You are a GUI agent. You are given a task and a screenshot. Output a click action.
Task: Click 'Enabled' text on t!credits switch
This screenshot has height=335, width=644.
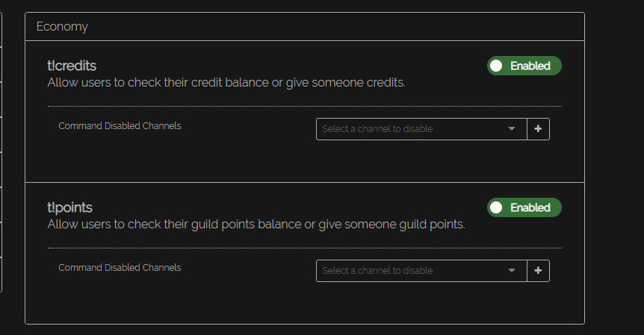pyautogui.click(x=530, y=66)
